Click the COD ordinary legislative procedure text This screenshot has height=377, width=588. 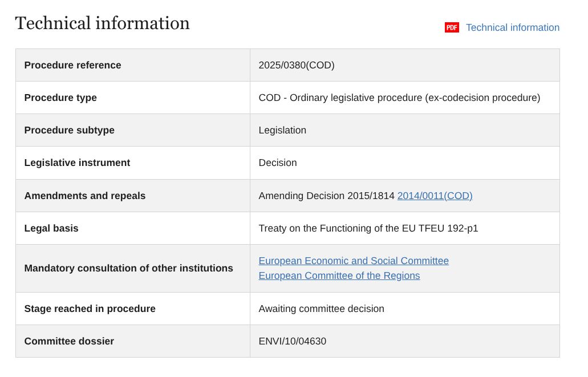(399, 98)
